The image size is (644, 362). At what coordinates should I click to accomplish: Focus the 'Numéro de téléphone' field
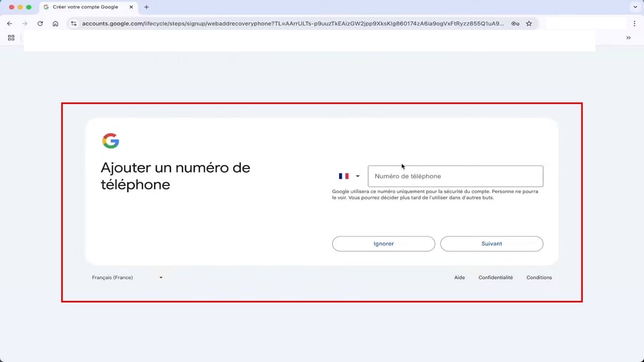pyautogui.click(x=456, y=176)
